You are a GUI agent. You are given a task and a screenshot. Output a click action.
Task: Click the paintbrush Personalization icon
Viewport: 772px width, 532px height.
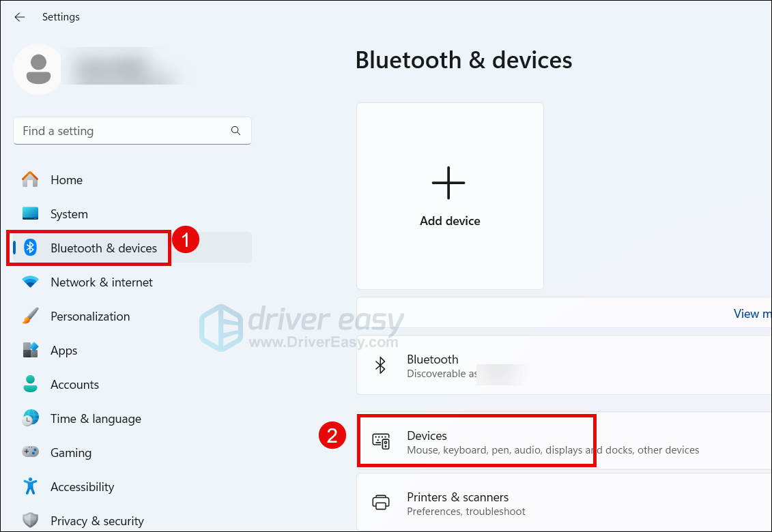(x=30, y=316)
